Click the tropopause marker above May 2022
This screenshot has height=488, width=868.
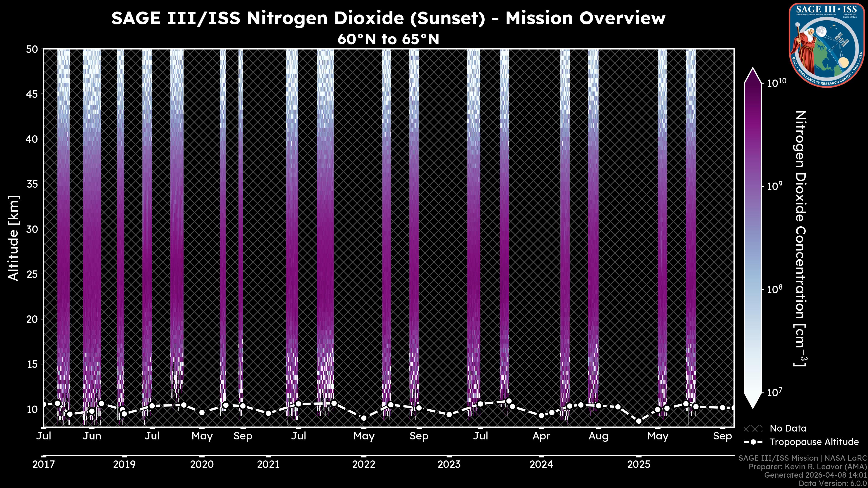coord(363,418)
